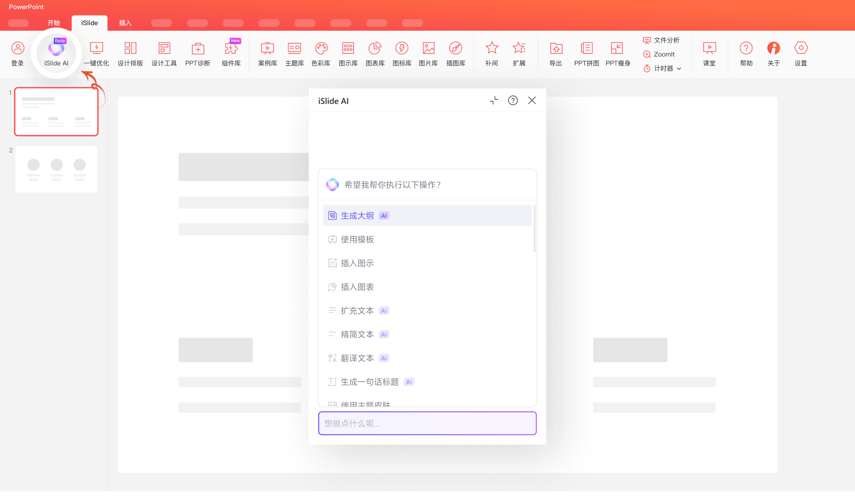
Task: Open 图标库 icon library
Action: [x=402, y=53]
